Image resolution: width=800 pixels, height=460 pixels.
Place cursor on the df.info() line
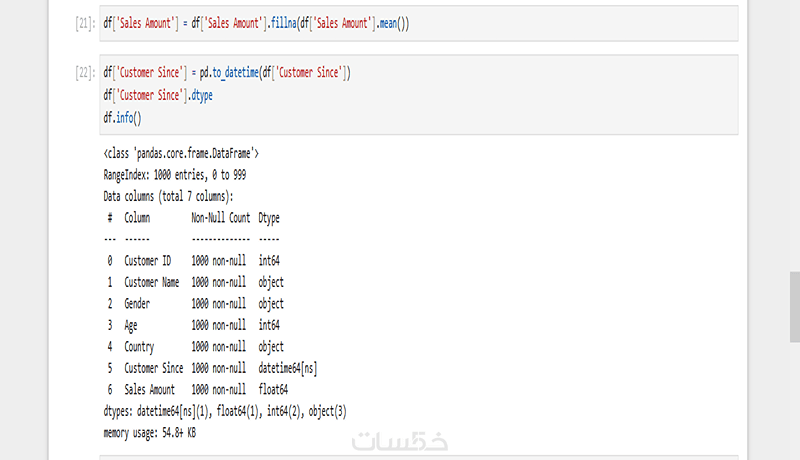(x=122, y=117)
